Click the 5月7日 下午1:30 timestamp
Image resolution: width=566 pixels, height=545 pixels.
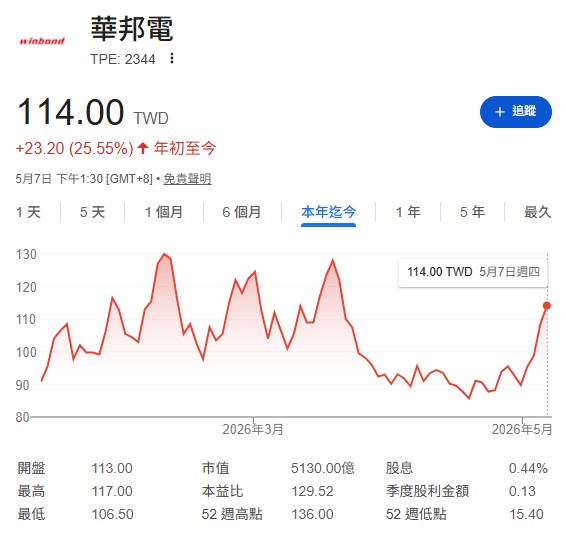(x=59, y=179)
